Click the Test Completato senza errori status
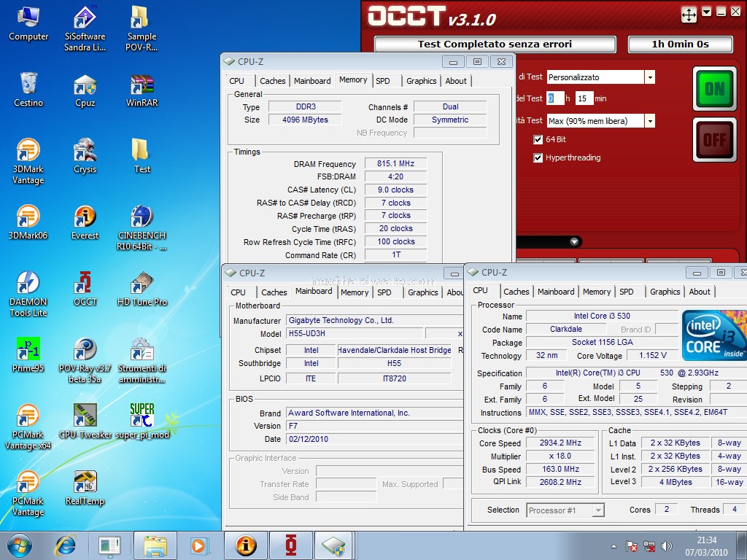This screenshot has height=560, width=747. 495,44
